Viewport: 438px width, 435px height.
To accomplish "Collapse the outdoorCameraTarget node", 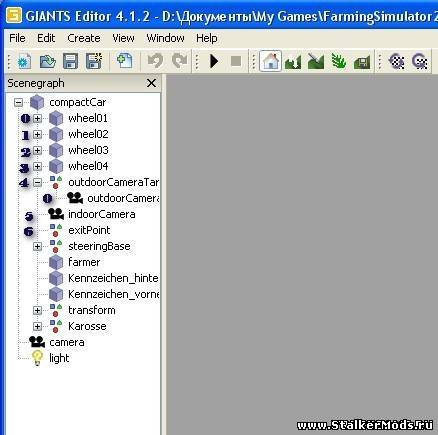I will [x=37, y=182].
